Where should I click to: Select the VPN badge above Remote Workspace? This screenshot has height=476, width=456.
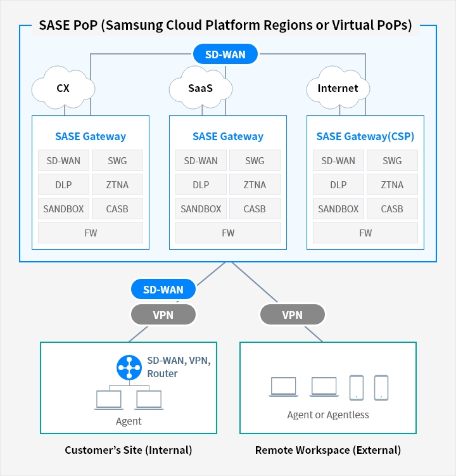292,314
